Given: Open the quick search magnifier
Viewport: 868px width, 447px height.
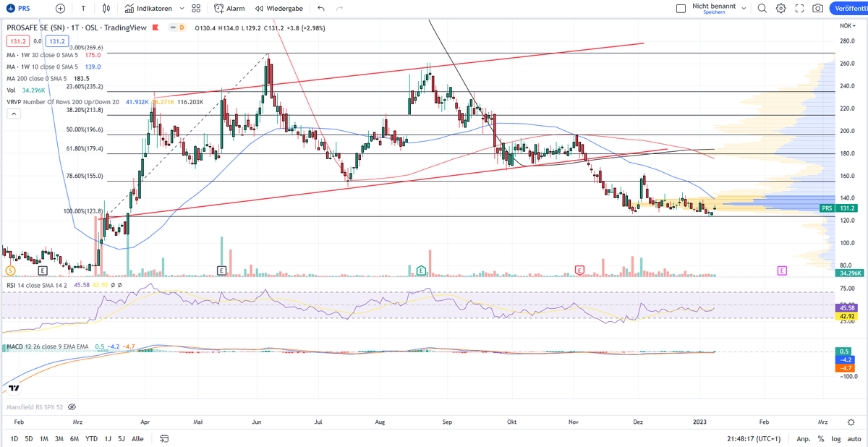Looking at the screenshot, I should (763, 9).
